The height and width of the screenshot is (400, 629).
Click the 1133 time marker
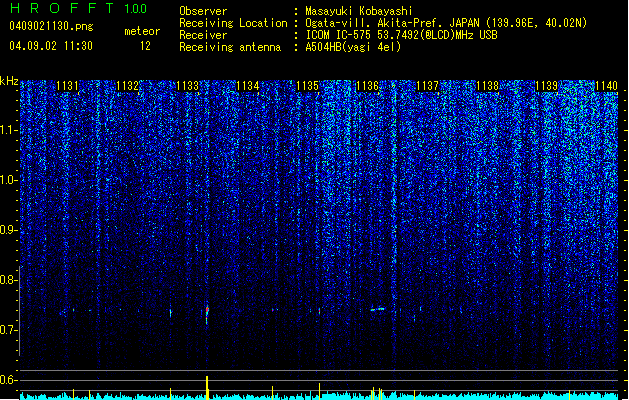187,86
